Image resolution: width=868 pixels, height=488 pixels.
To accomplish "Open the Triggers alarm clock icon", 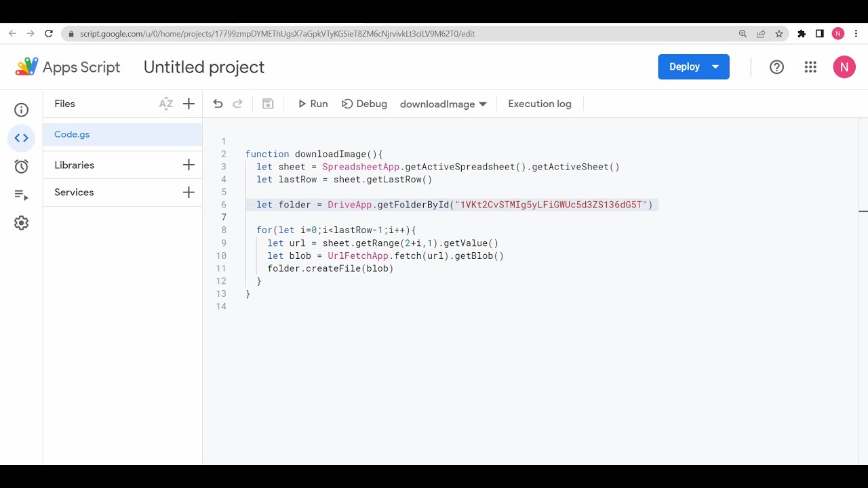I will (21, 167).
